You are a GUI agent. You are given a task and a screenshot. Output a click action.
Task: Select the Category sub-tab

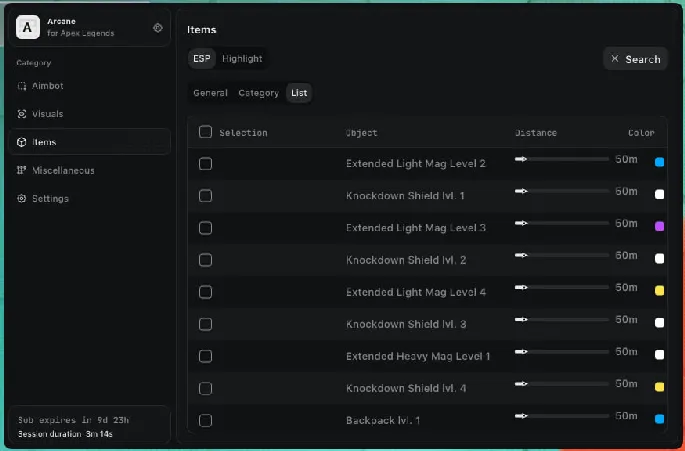[x=258, y=93]
